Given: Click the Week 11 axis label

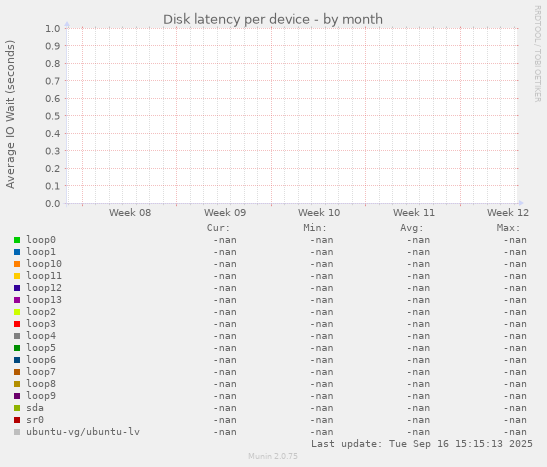Looking at the screenshot, I should pyautogui.click(x=414, y=212).
